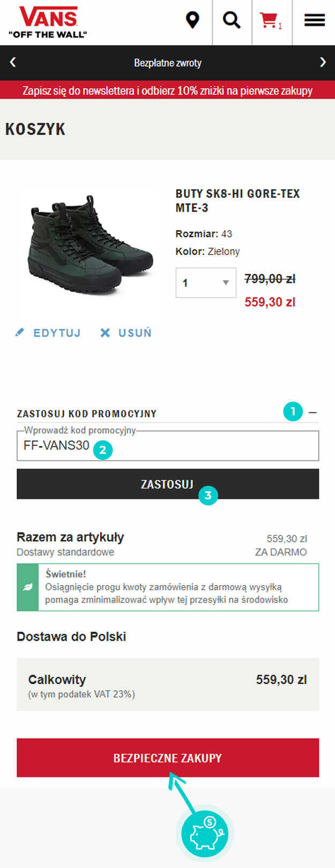Show previous banner message with left arrow

click(x=13, y=62)
